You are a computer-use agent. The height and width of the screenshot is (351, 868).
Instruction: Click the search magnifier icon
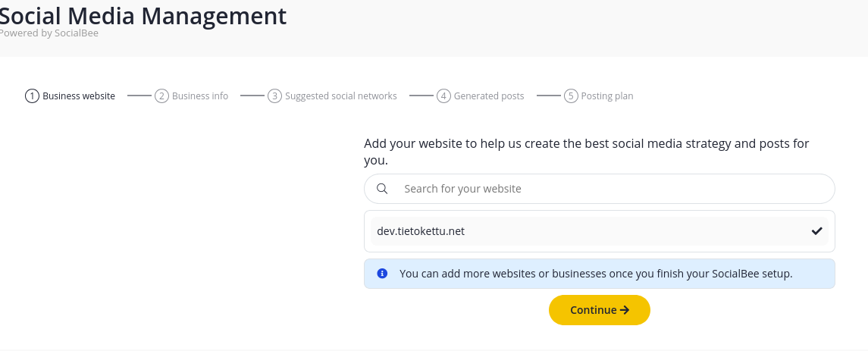point(382,189)
